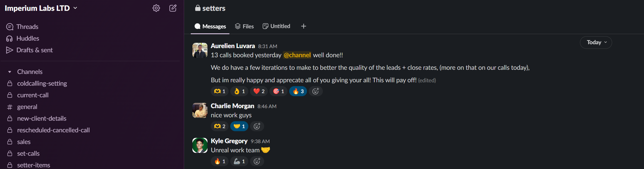This screenshot has height=169, width=644.
Task: Add a new tab with plus button
Action: coord(304,26)
